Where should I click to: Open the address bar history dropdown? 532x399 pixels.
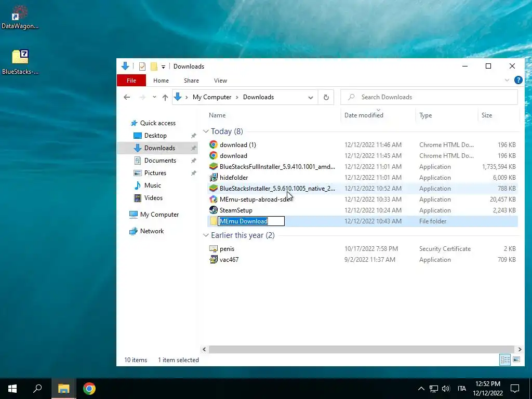(x=311, y=97)
